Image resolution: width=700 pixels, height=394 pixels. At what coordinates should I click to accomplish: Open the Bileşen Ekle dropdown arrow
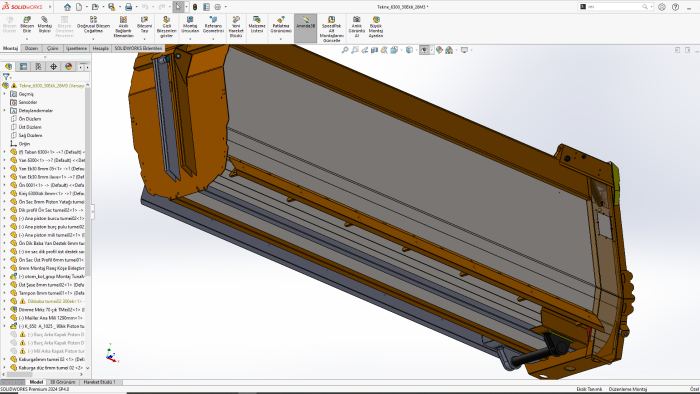pos(27,39)
